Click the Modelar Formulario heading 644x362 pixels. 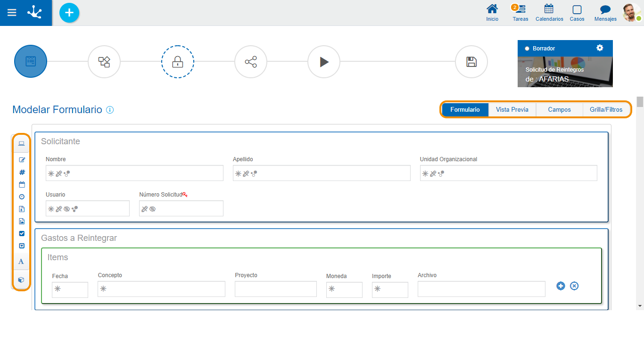[x=57, y=110]
